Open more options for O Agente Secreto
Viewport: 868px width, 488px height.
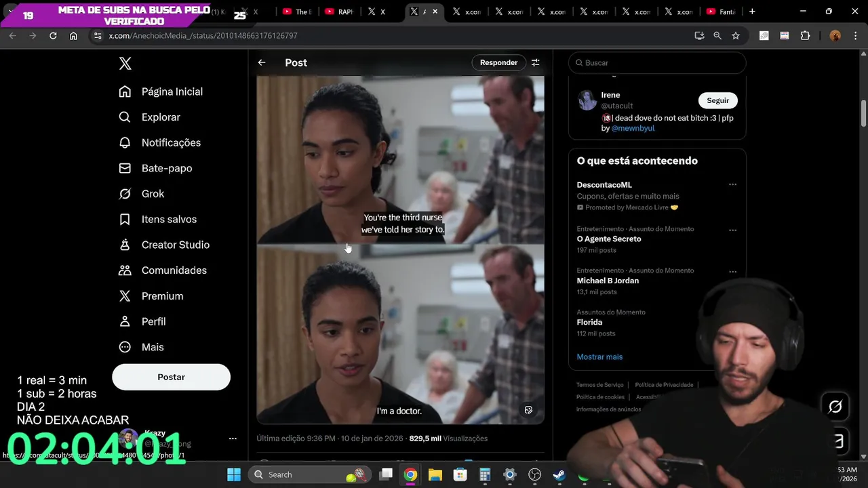click(732, 230)
